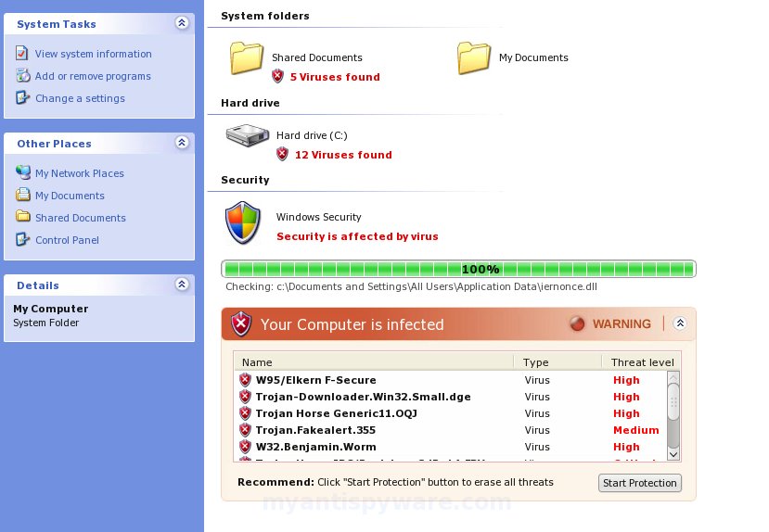Click threat list scrollbar down arrow

673,454
